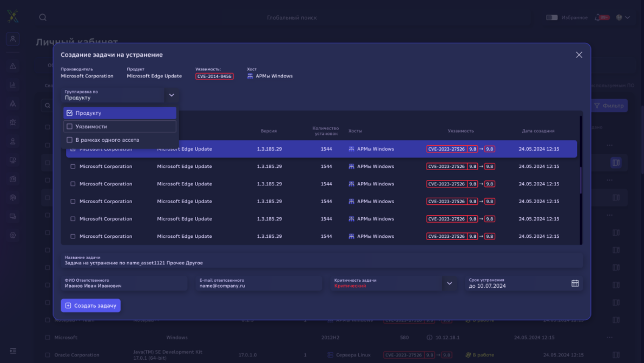Image resolution: width=644 pixels, height=363 pixels.
Task: Click the info icon beside 10.12.18.1
Action: coord(429,338)
